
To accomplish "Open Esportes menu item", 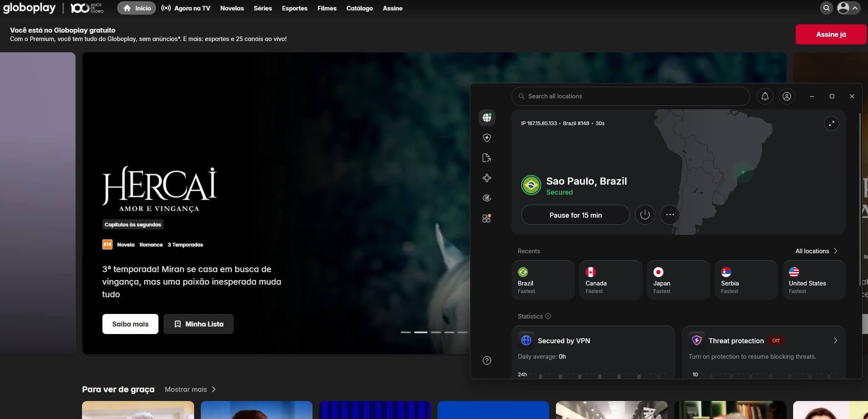I will coord(294,8).
